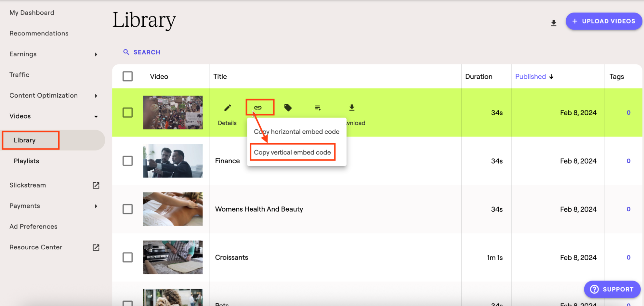Click the Video column header
This screenshot has width=644, height=306.
pyautogui.click(x=159, y=76)
